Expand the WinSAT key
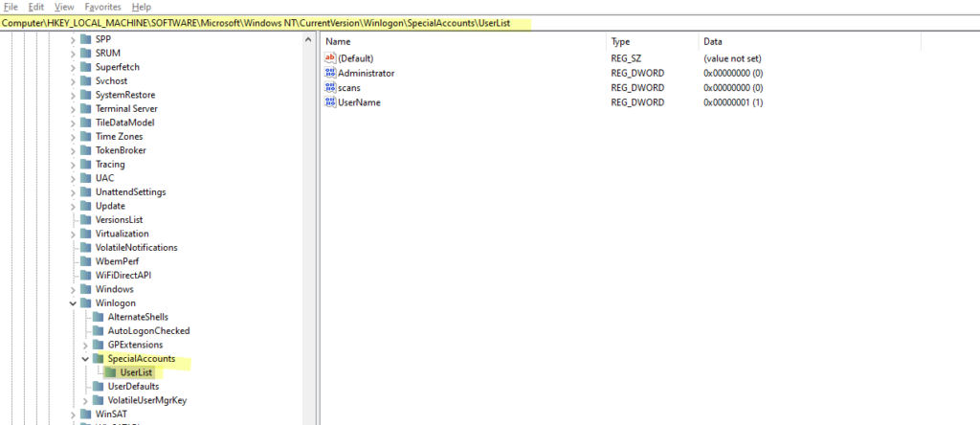 (x=73, y=414)
